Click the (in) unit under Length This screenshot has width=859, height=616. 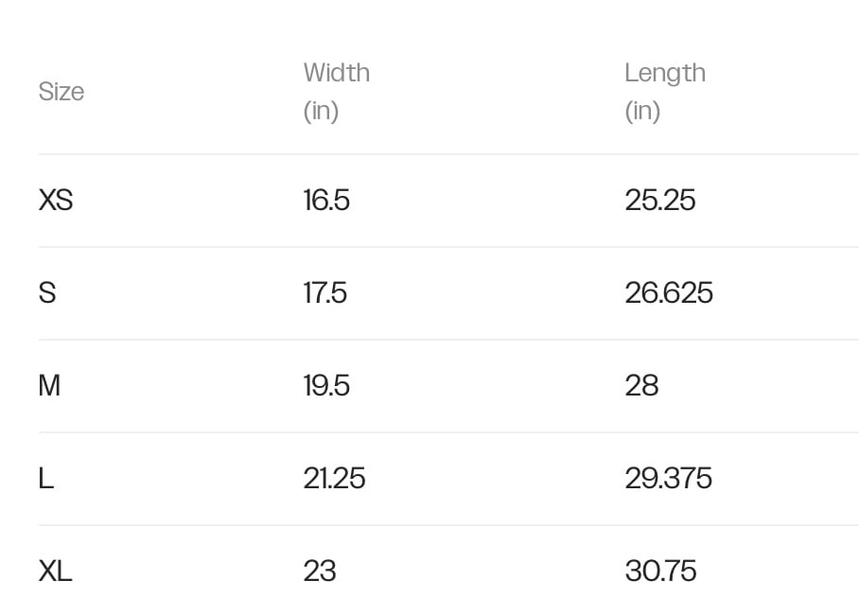point(642,111)
